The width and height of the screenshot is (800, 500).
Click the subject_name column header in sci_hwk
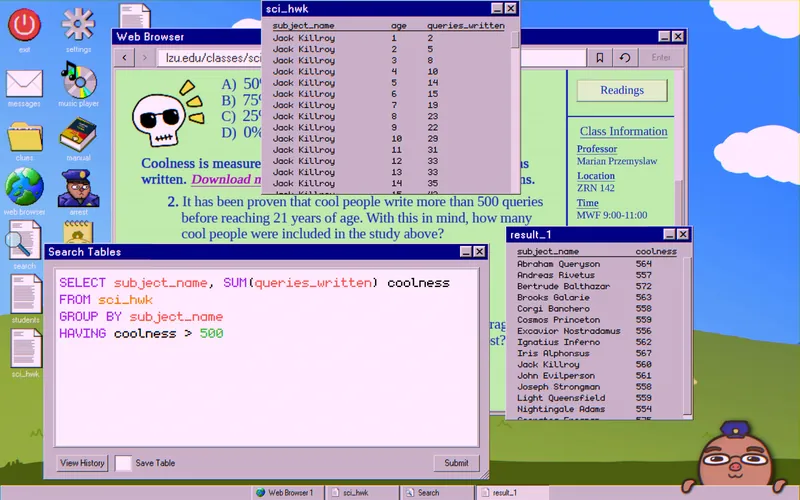click(x=303, y=26)
